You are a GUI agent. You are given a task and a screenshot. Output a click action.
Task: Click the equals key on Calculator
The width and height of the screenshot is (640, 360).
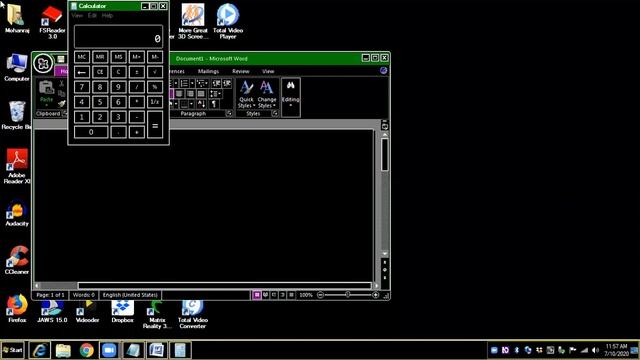(155, 125)
